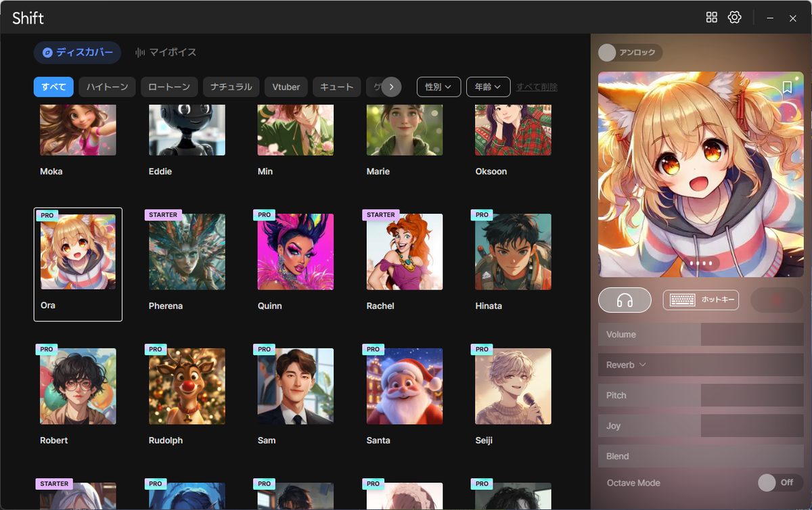Select the すべて filter tag
The width and height of the screenshot is (812, 510).
coord(53,87)
